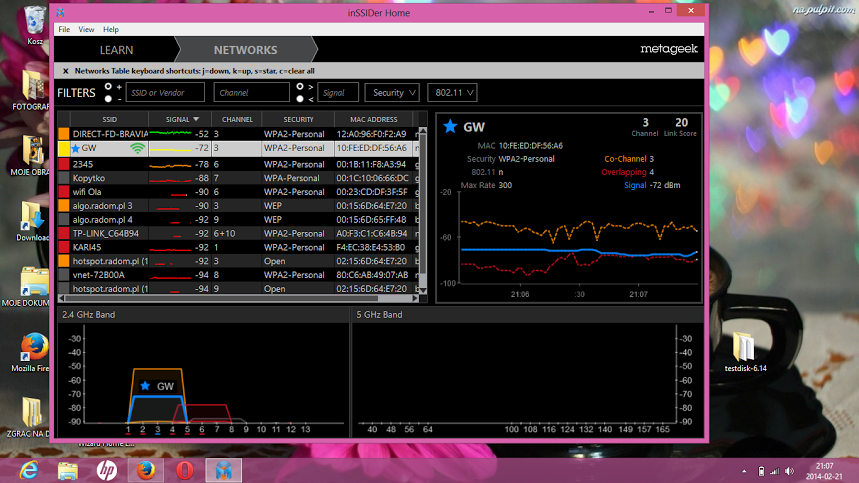Click the green Wi-Fi connected icon in GW row
This screenshot has height=483, width=859.
[137, 148]
